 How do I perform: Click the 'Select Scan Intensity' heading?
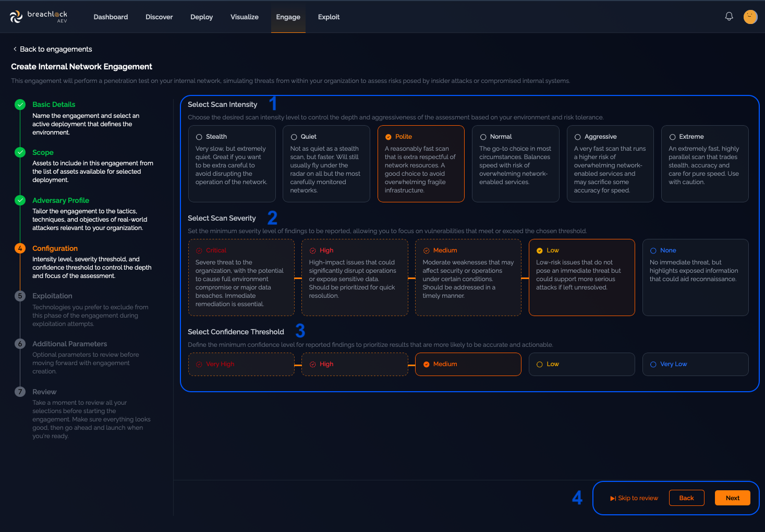click(x=223, y=104)
